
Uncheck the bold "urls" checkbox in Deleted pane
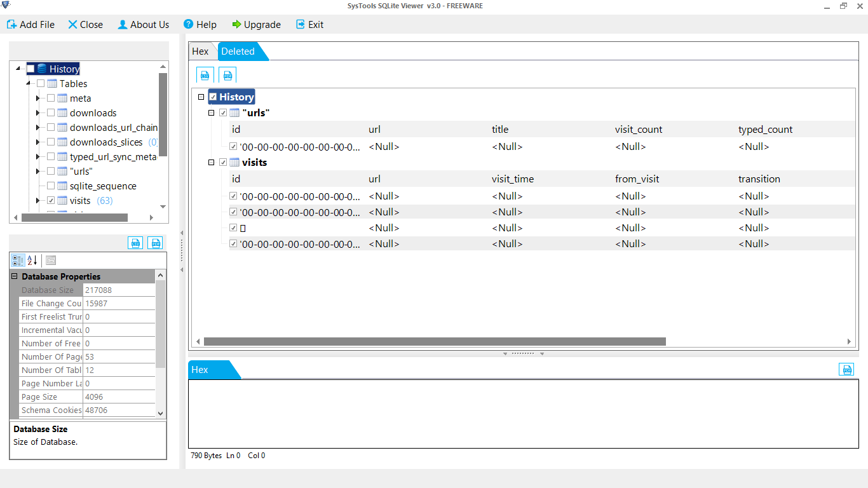[223, 112]
